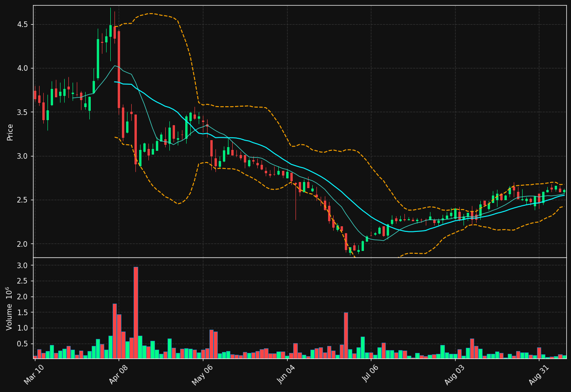The width and height of the screenshot is (571, 392).
Task: Click the 'Aug 03' date axis label
Action: [455, 375]
